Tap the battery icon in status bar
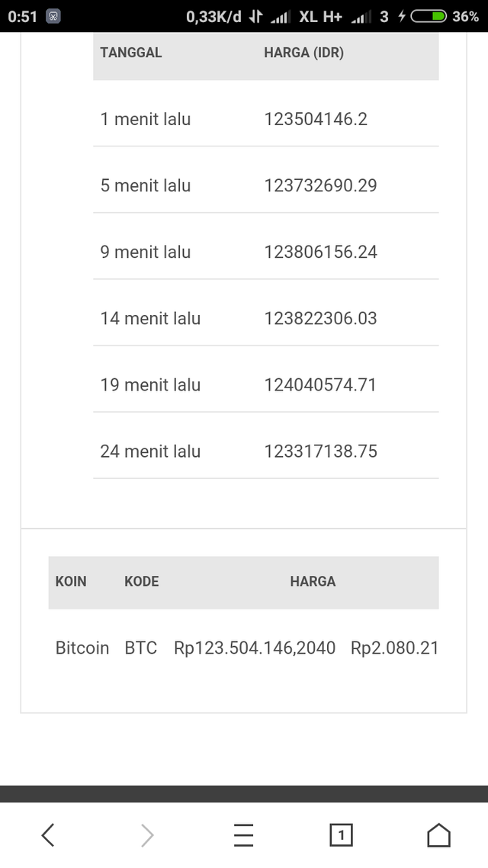Viewport: 488px width, 868px height. pos(429,16)
